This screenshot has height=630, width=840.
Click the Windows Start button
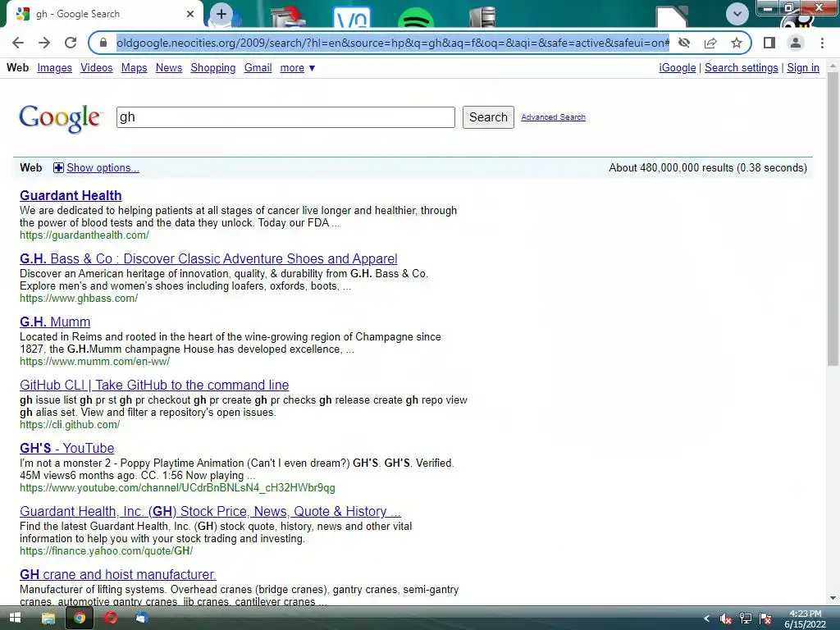pos(15,619)
